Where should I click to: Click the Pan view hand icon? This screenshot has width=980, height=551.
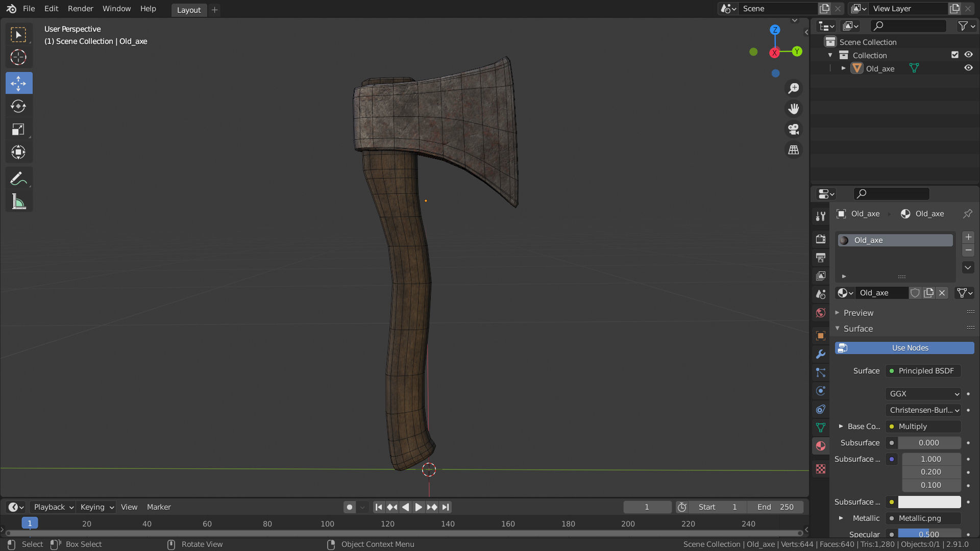(x=794, y=109)
